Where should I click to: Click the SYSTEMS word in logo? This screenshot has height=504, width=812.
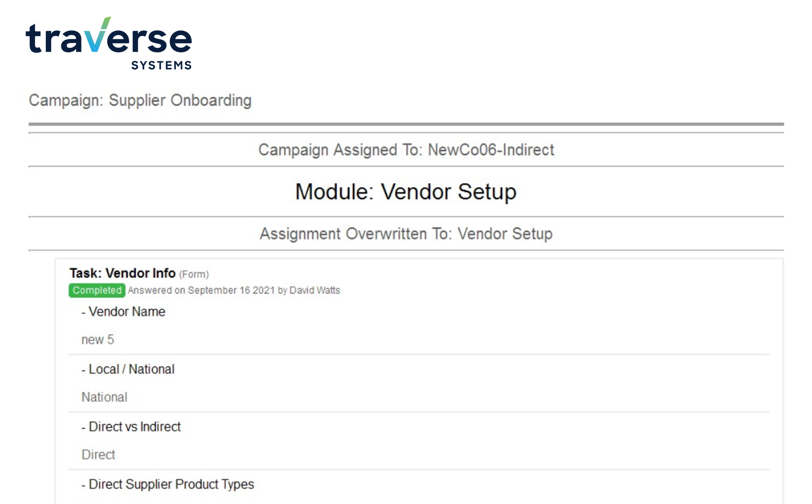pos(161,65)
